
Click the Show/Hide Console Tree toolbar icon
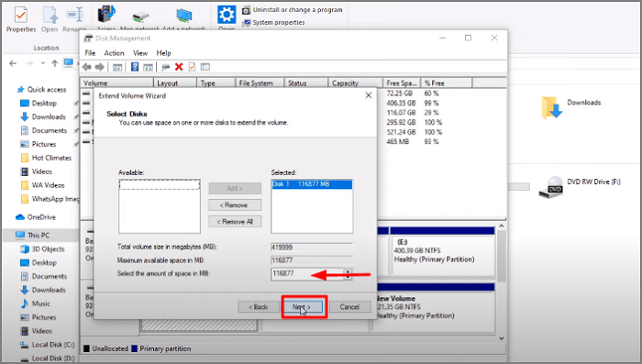pos(117,67)
